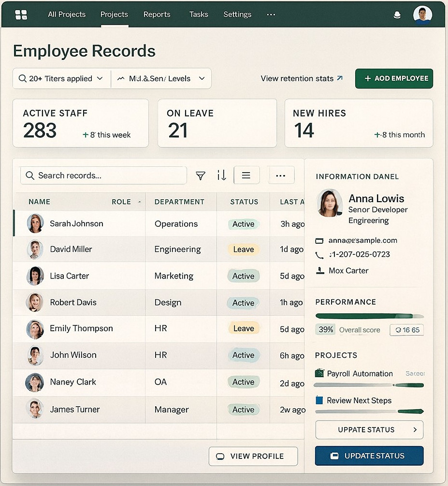This screenshot has width=448, height=486.
Task: Switch to the Reports tab
Action: coord(157,15)
